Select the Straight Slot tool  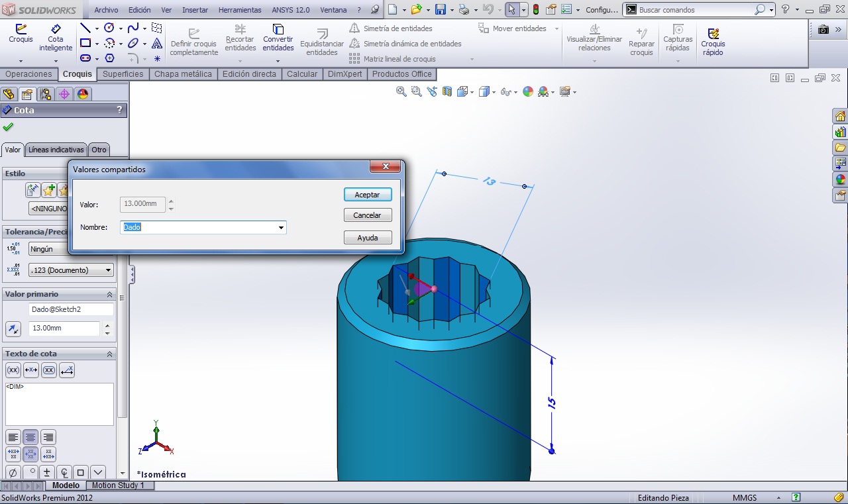(x=85, y=58)
